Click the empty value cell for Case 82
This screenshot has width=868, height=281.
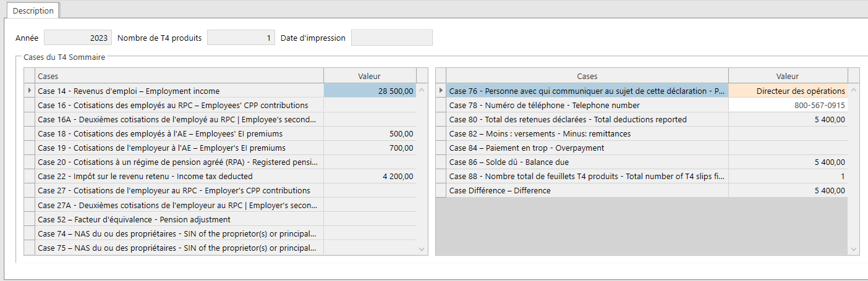(x=788, y=133)
